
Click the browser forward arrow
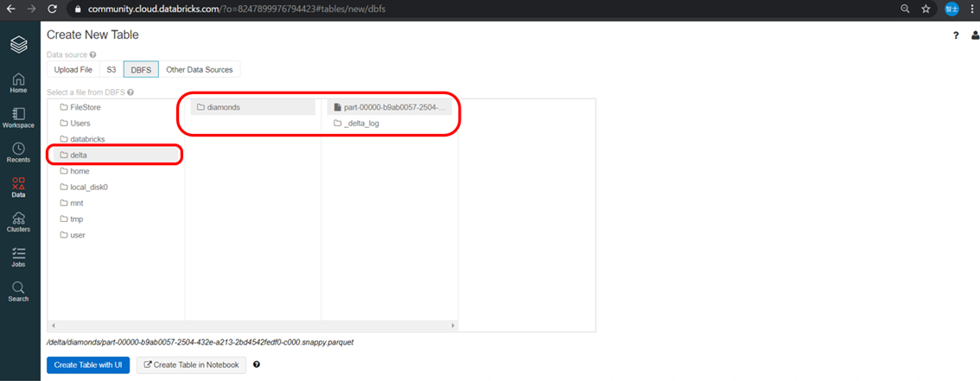32,10
